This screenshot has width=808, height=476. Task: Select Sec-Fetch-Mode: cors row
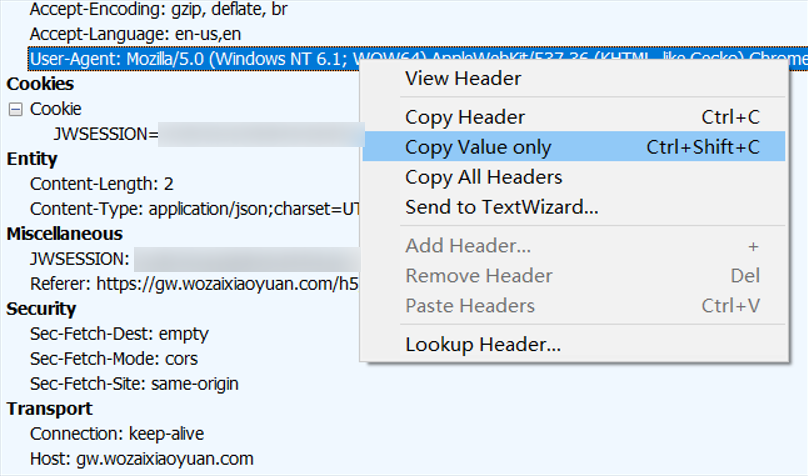click(114, 359)
